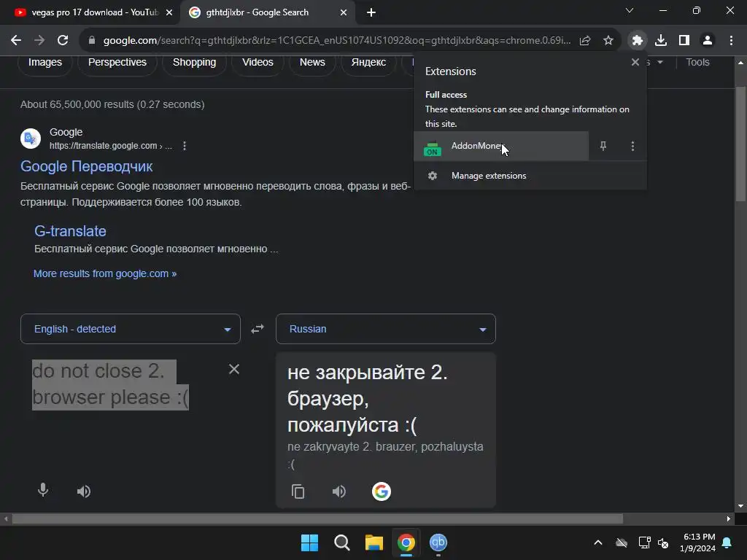747x560 pixels.
Task: Open qBittorrent from the taskbar
Action: coord(438,542)
